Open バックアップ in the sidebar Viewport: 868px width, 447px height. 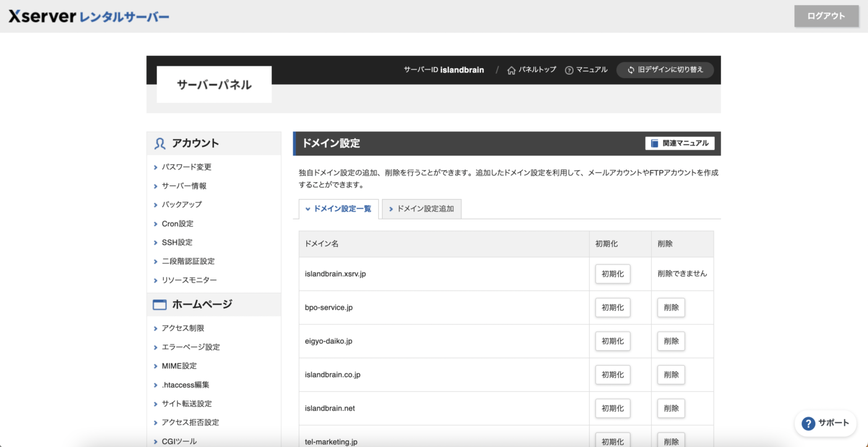click(x=182, y=205)
